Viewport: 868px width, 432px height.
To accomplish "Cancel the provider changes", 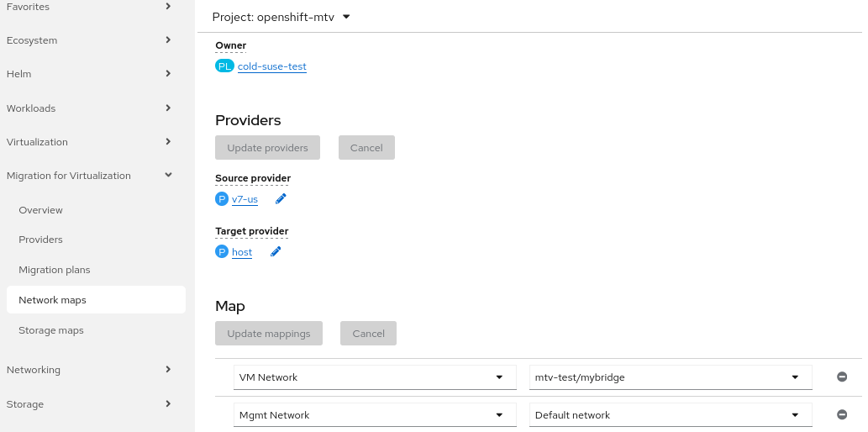I will coord(366,148).
